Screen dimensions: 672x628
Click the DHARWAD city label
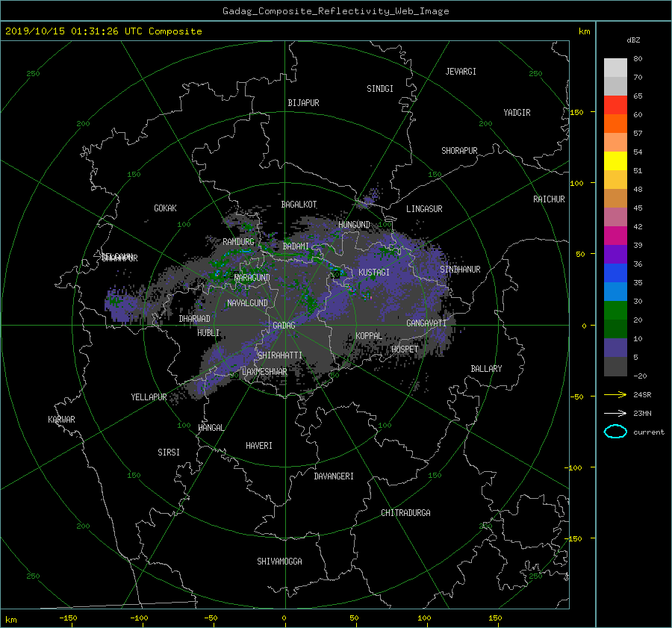click(x=194, y=319)
